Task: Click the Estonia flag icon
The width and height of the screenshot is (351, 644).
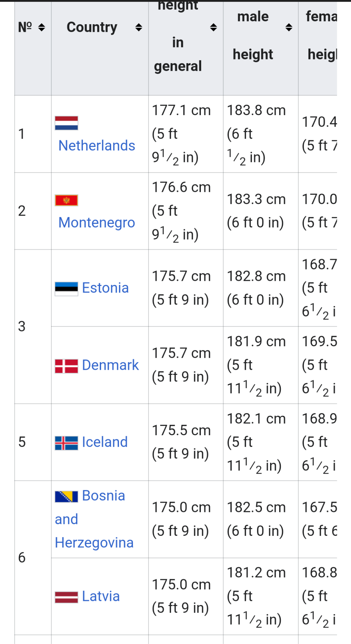Action: pyautogui.click(x=66, y=289)
